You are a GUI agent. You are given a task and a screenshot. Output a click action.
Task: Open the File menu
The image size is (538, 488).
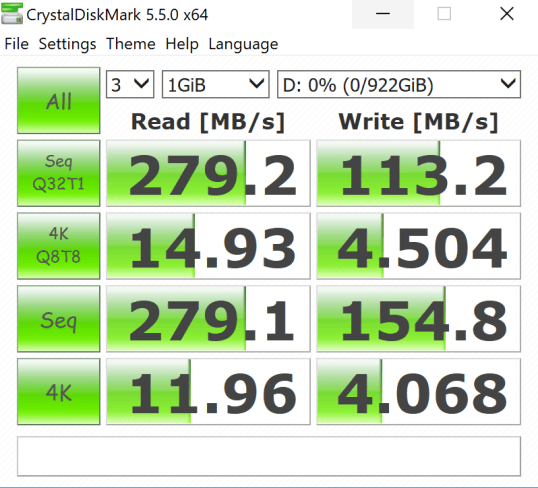pos(16,44)
